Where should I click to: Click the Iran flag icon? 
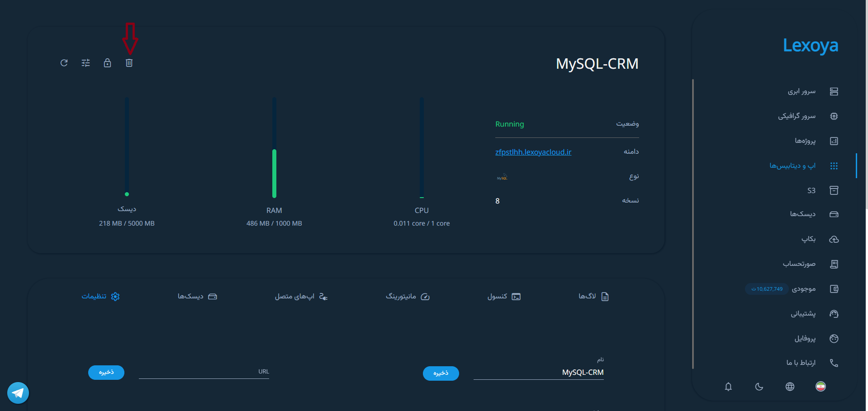(x=821, y=386)
